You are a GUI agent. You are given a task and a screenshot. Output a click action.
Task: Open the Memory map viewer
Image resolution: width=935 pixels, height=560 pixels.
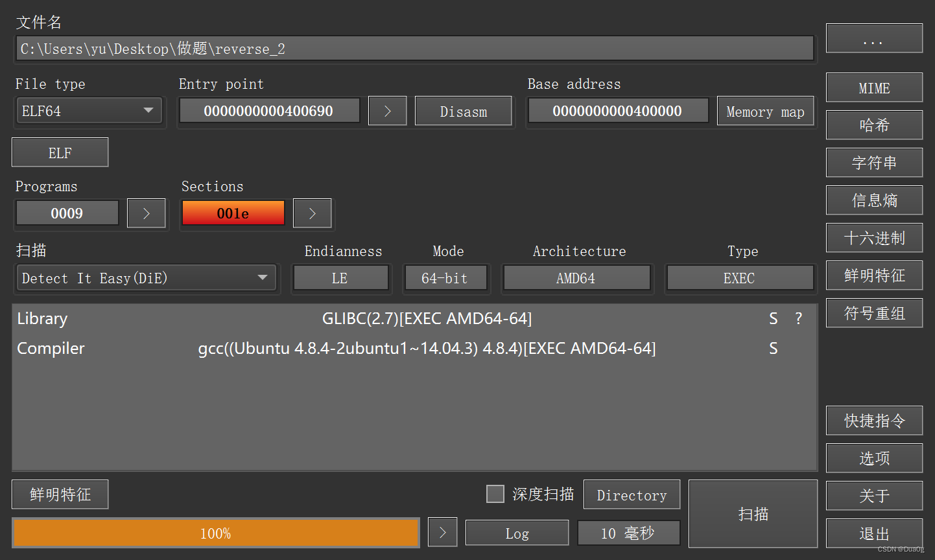765,111
